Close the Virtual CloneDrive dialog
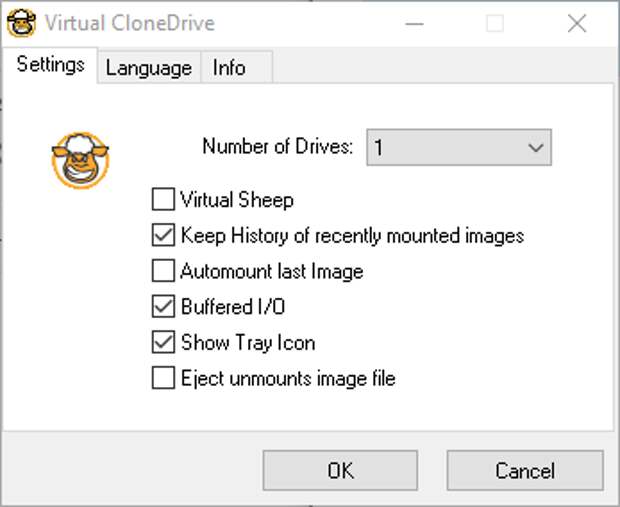 (577, 24)
